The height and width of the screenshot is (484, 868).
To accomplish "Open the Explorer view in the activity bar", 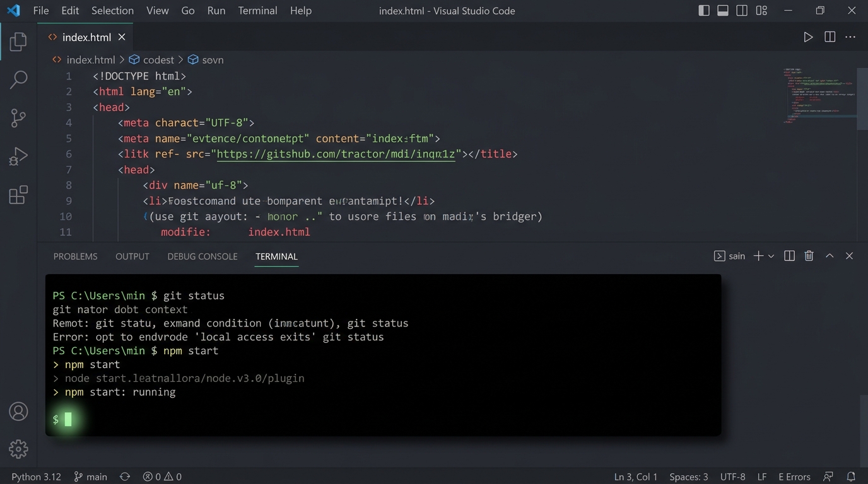I will [x=18, y=42].
